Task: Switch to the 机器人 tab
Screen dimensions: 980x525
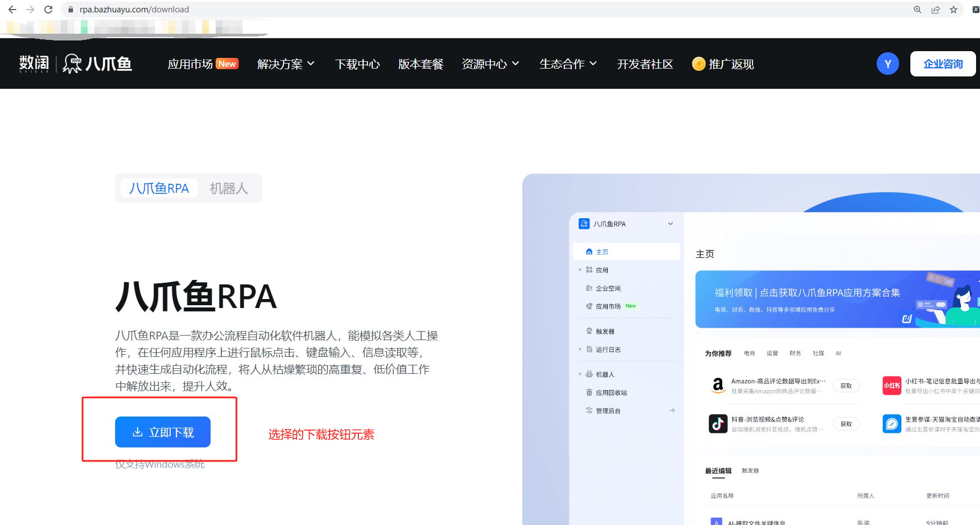Action: tap(229, 188)
